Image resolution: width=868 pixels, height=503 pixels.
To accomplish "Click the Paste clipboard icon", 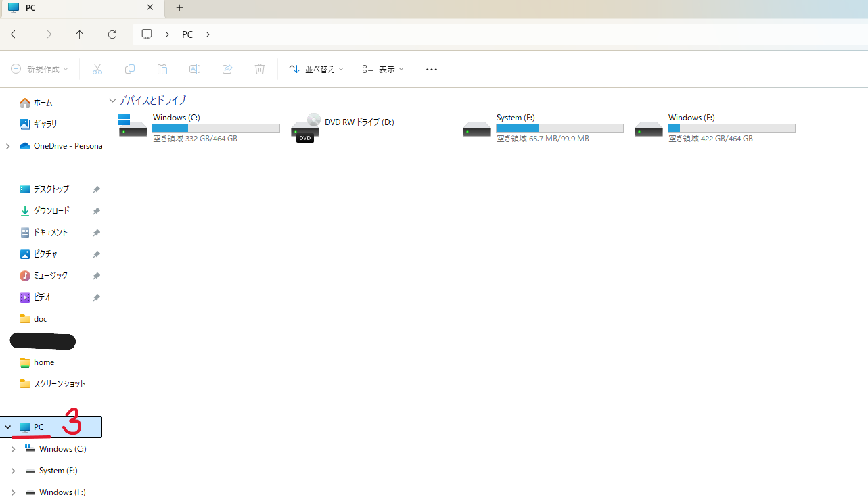I will 162,69.
